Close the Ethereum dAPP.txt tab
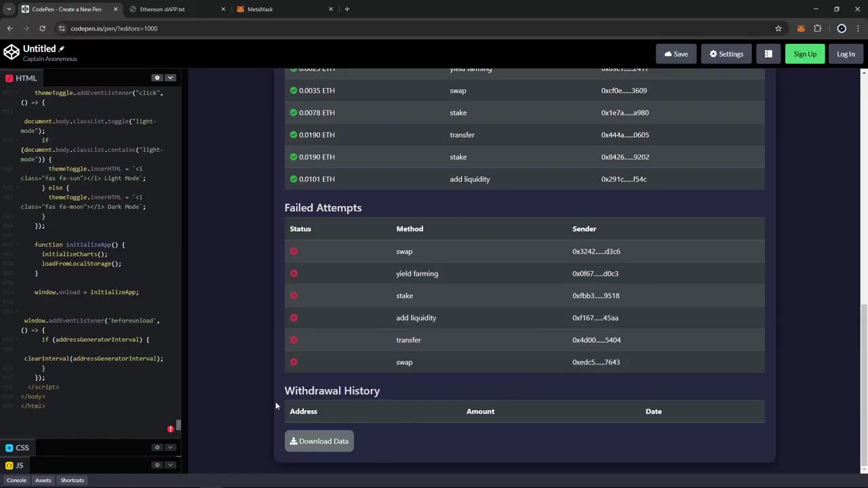This screenshot has height=488, width=868. (224, 9)
